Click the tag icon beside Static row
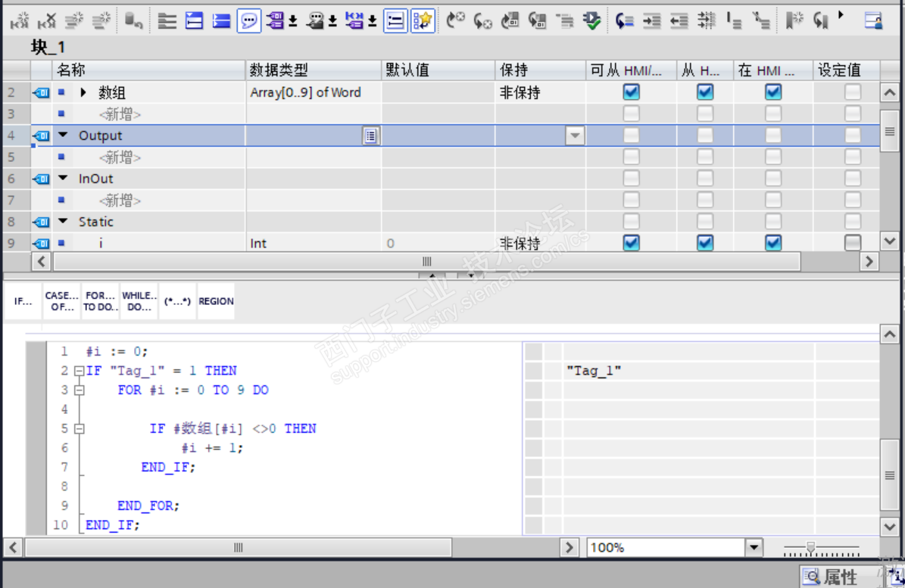905x588 pixels. pyautogui.click(x=42, y=222)
